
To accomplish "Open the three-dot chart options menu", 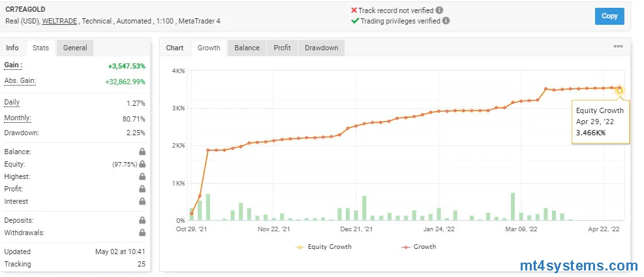I will pos(618,47).
